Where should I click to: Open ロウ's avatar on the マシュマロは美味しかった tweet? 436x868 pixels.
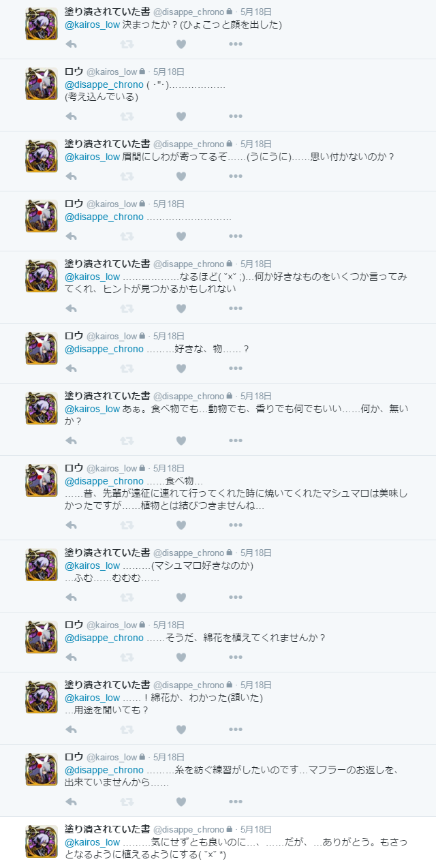pos(42,480)
